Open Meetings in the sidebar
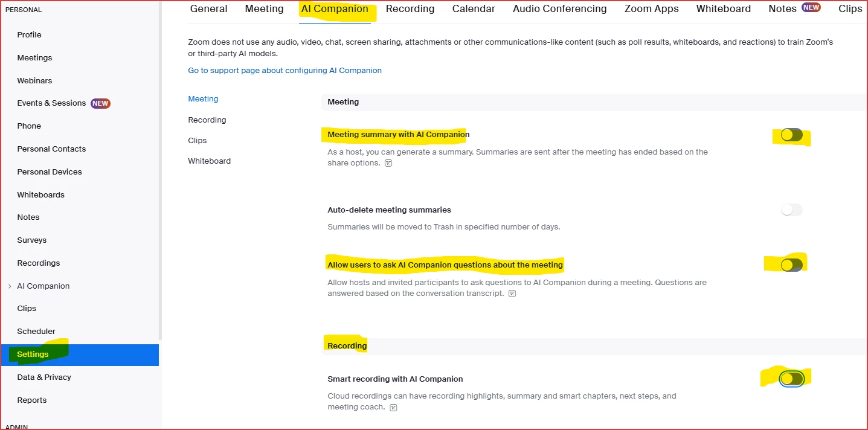 coord(34,58)
